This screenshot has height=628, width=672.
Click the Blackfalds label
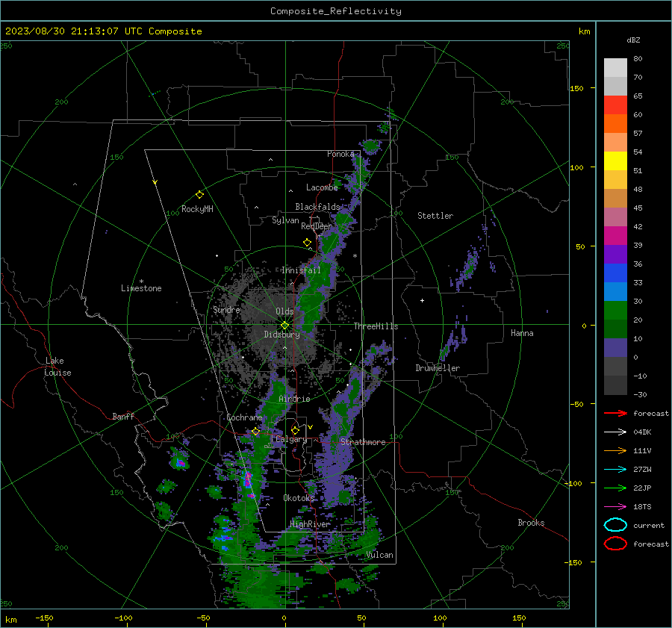tap(317, 207)
